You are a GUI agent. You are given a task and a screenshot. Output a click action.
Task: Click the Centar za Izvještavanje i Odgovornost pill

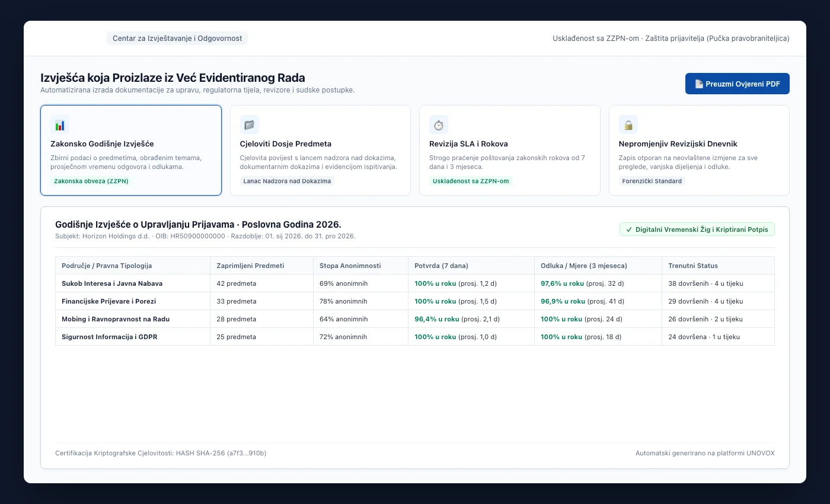(177, 38)
